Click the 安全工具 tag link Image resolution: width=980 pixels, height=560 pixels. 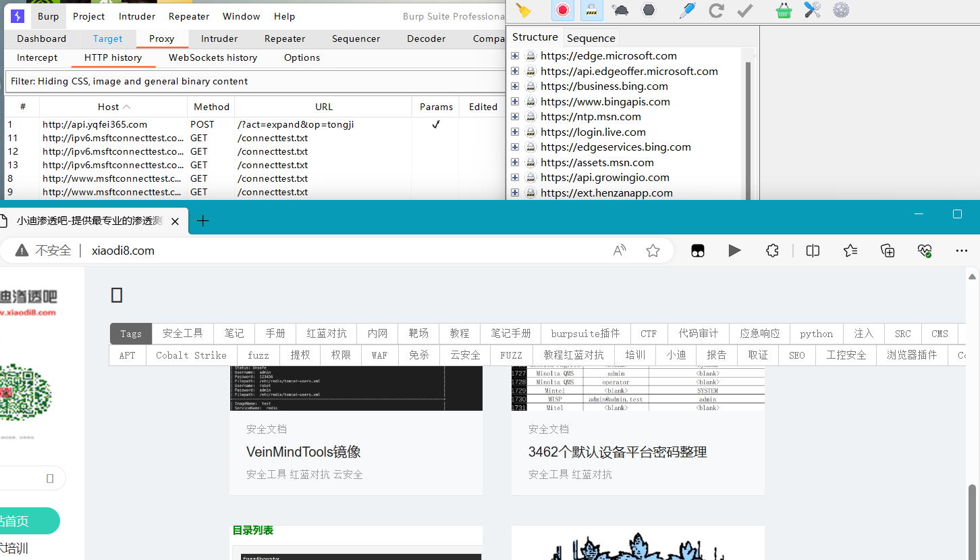pos(183,334)
